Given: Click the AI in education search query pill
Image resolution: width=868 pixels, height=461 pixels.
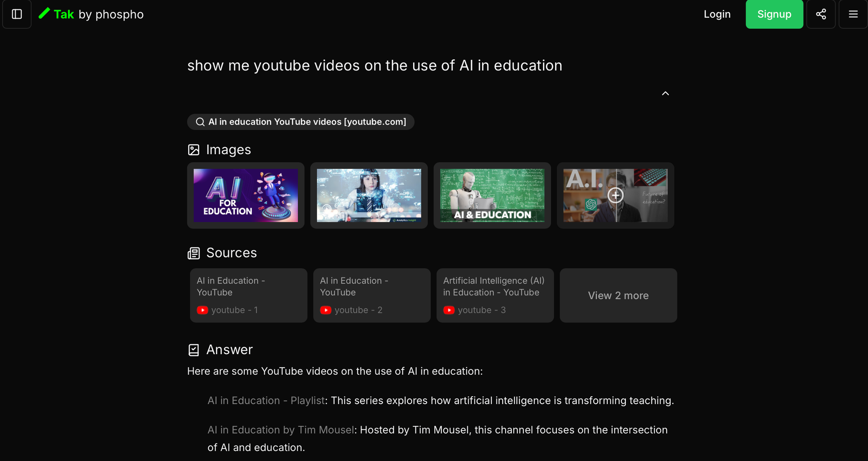Looking at the screenshot, I should pos(301,122).
